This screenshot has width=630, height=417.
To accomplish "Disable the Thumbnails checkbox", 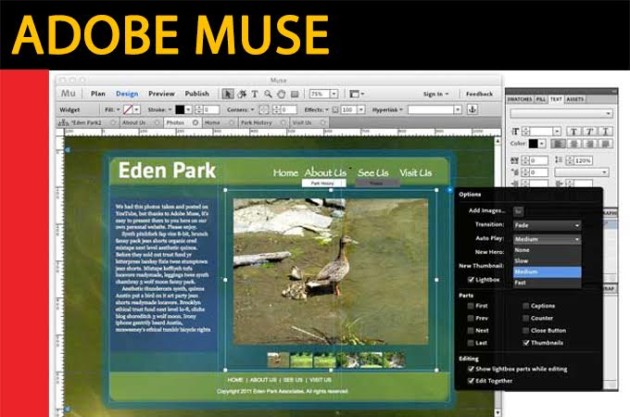I will [526, 343].
